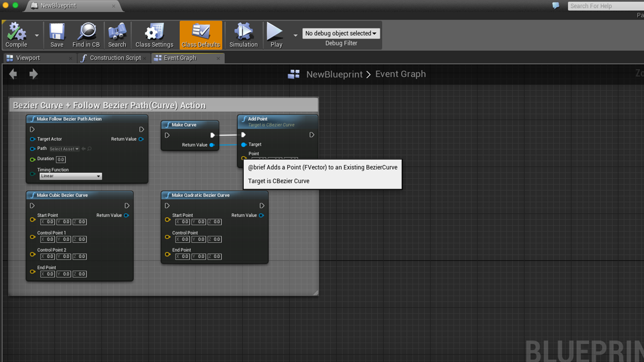
Task: Click the Search icon in toolbar
Action: coord(116,33)
